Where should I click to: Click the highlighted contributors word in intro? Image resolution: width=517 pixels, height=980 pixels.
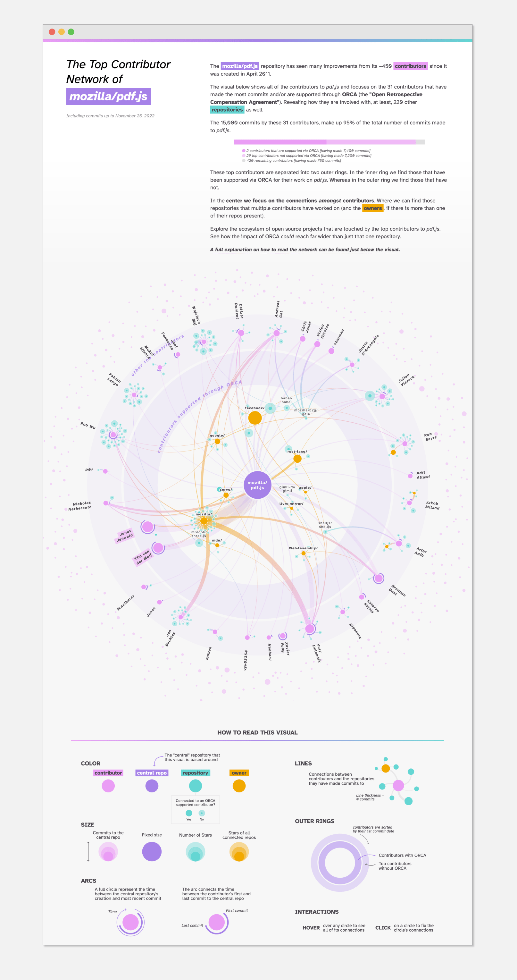tap(411, 66)
